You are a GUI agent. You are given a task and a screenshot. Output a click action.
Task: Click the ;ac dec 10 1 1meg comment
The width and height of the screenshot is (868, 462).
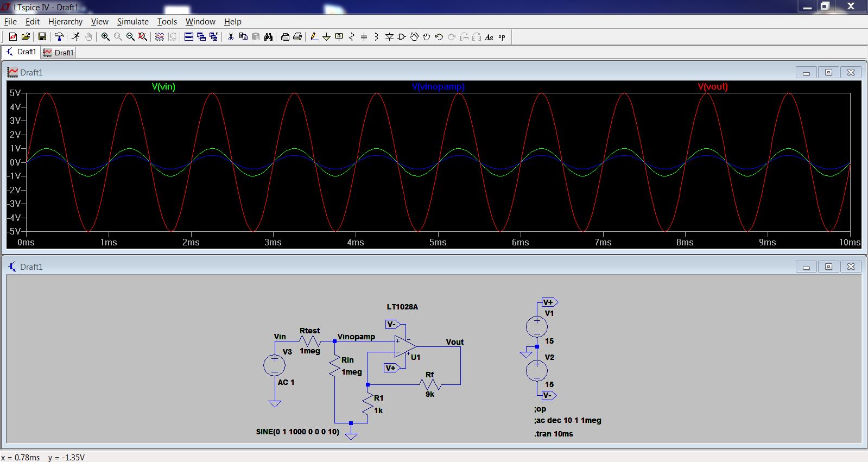pos(567,420)
